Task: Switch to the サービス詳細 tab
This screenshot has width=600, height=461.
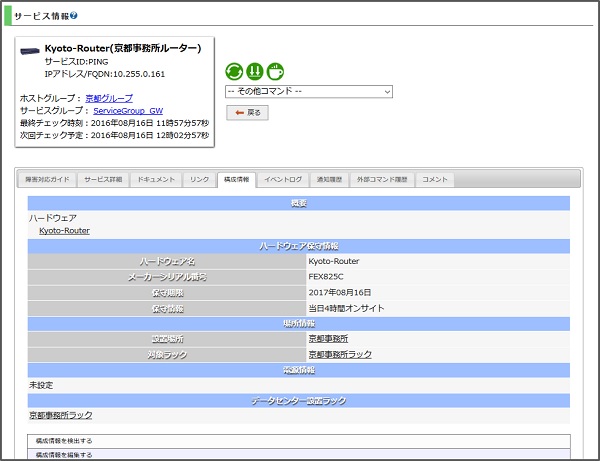Action: [x=103, y=179]
